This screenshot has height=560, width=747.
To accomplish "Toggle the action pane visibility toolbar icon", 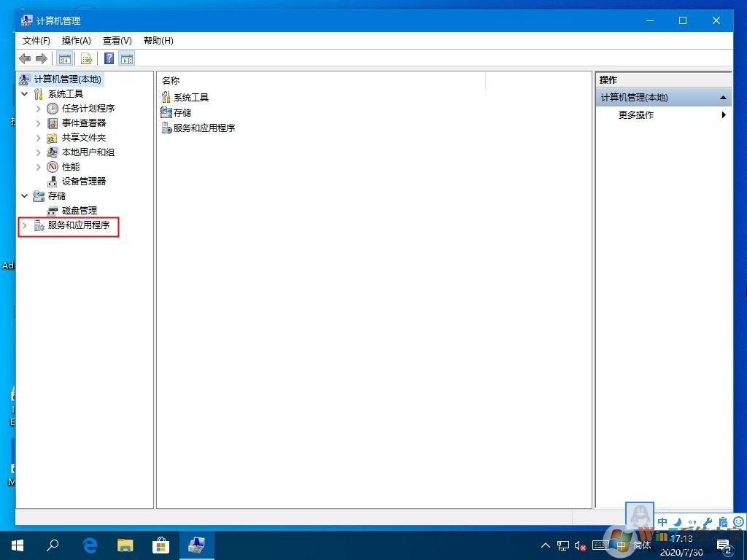I will pos(125,58).
